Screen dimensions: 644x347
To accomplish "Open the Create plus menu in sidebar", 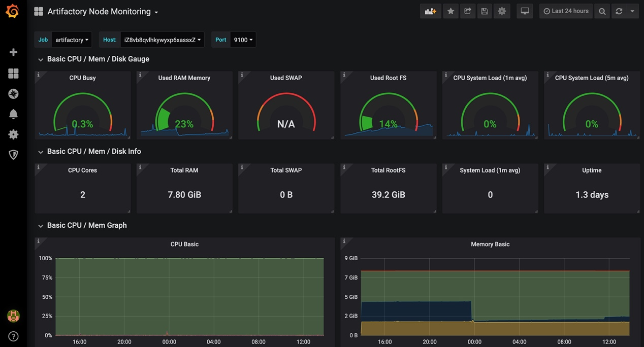I will coord(13,52).
